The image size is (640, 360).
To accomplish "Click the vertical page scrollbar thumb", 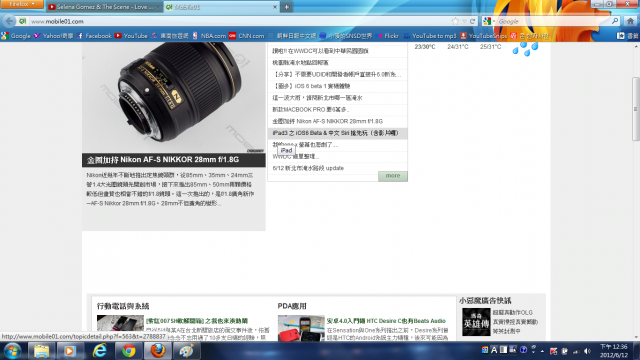I will [x=636, y=109].
